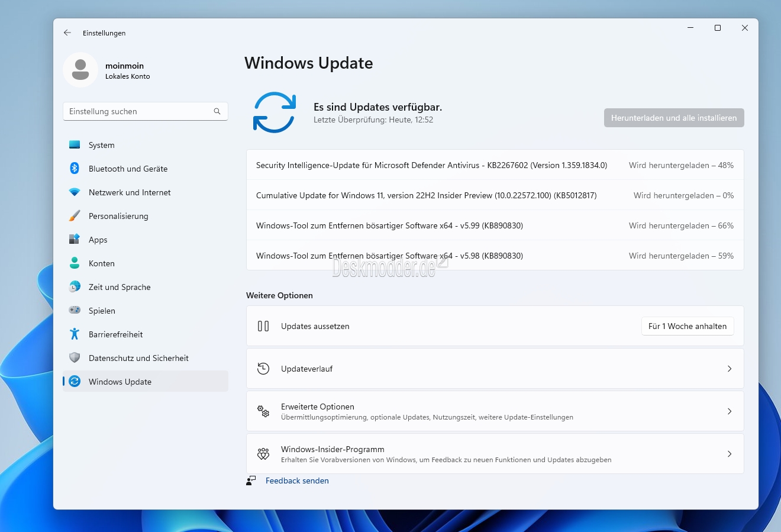Click the 'Wird heruntergeladen – 48%' status
The height and width of the screenshot is (532, 781).
[681, 165]
